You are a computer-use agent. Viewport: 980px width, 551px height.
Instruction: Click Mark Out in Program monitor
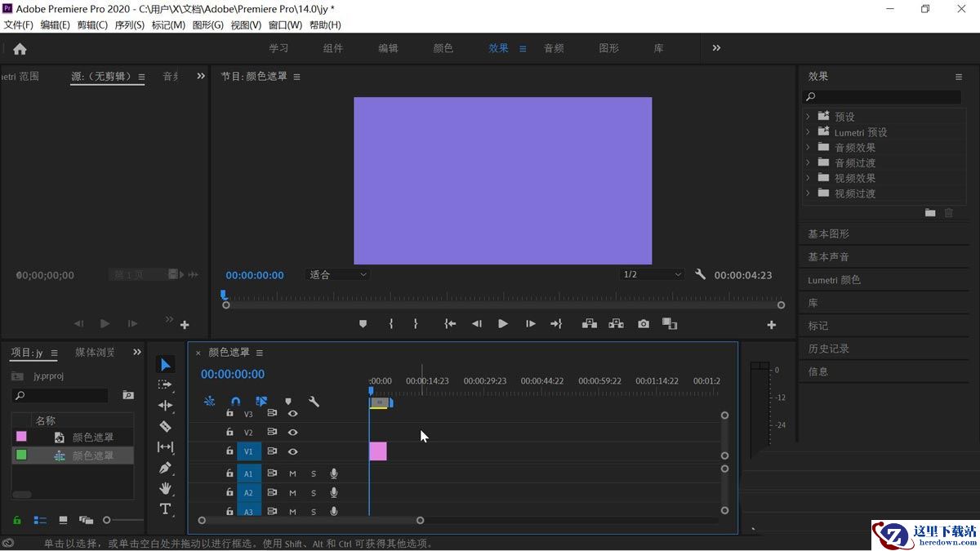tap(416, 324)
